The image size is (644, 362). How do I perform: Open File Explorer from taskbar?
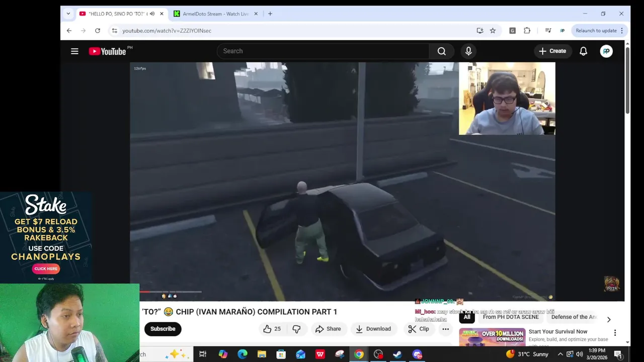point(262,354)
